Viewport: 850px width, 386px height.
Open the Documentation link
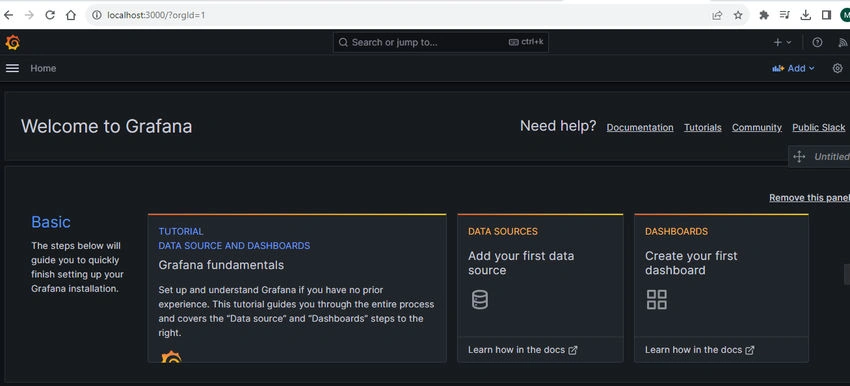point(640,127)
